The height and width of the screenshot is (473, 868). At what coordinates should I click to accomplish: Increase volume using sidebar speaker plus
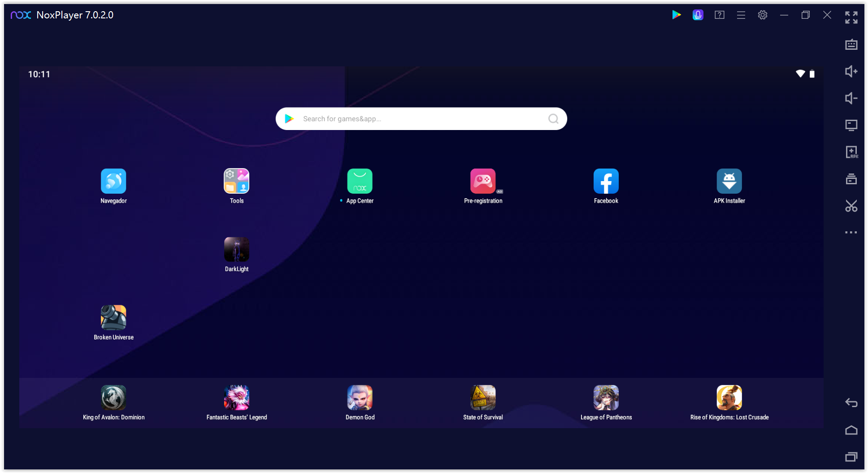pyautogui.click(x=851, y=71)
